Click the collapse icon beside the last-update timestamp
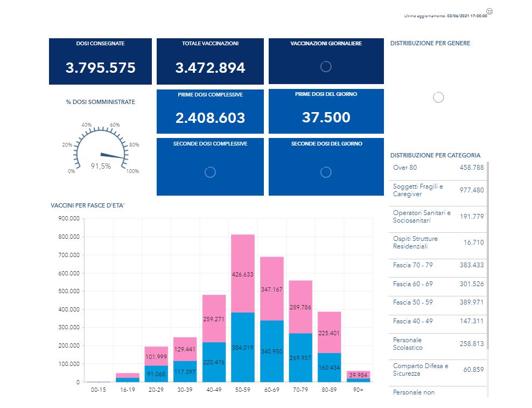Screen dimensions: 532x408 [489, 11]
